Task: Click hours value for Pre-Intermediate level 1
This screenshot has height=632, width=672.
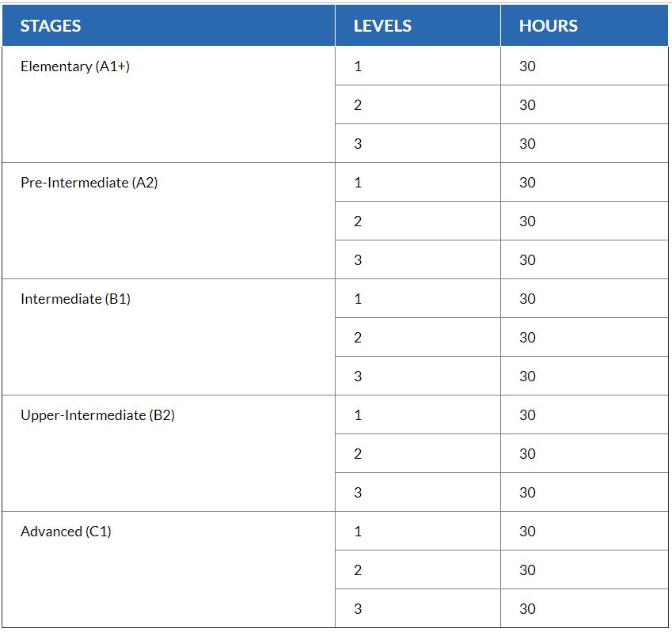Action: [585, 183]
